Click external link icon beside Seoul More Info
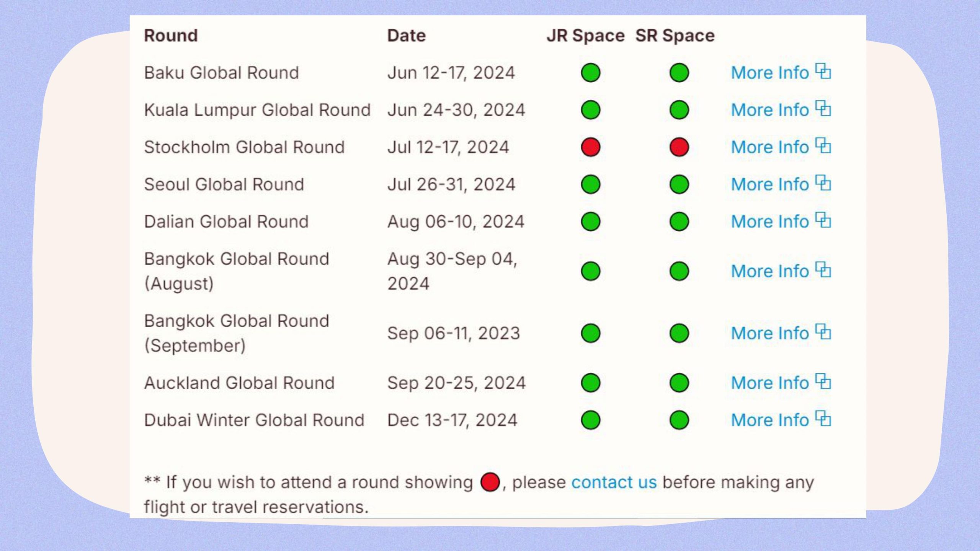Screen dimensions: 980x551 823,183
